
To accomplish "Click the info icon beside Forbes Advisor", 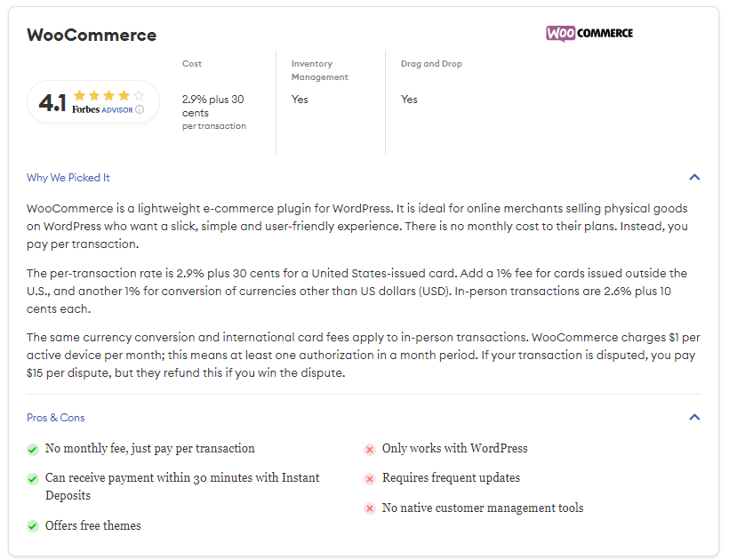I will point(140,109).
